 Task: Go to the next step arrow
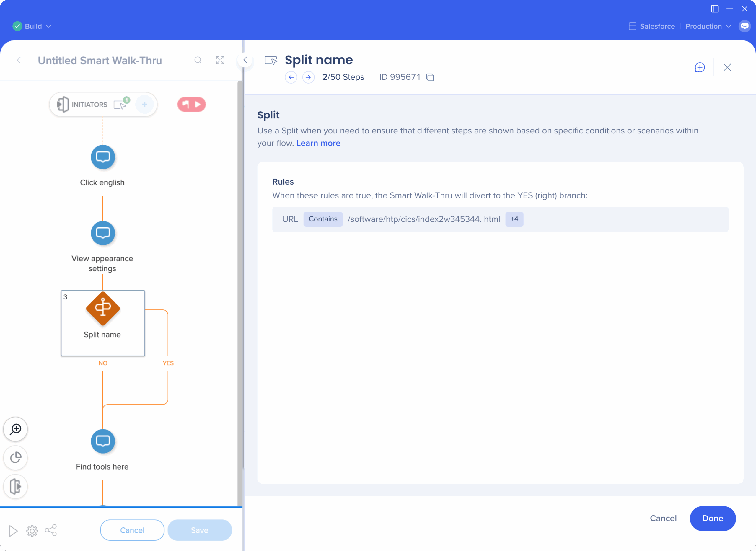coord(308,77)
